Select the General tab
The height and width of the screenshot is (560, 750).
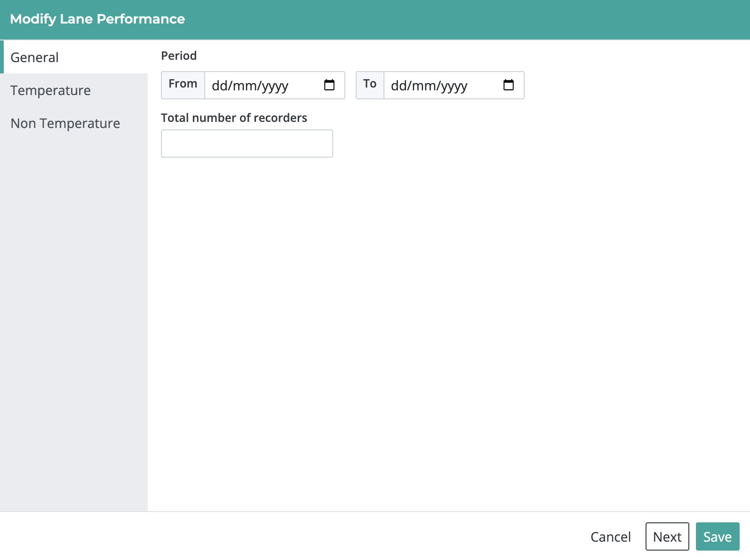click(74, 57)
